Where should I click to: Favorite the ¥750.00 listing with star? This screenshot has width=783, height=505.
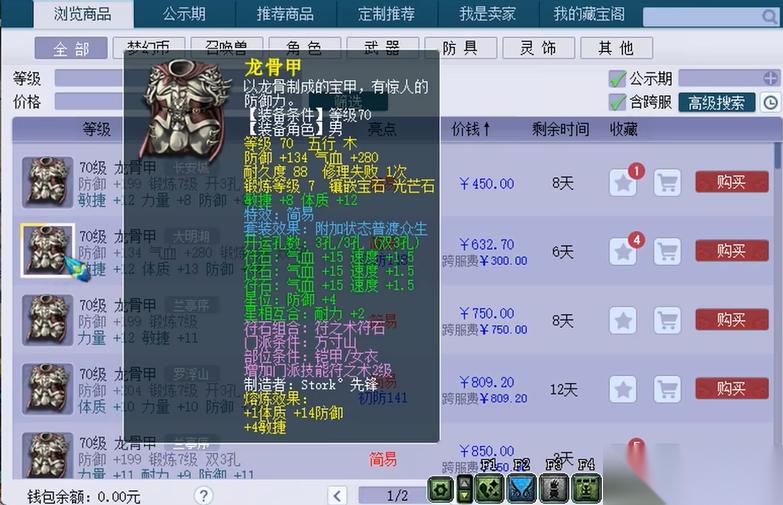pos(623,320)
